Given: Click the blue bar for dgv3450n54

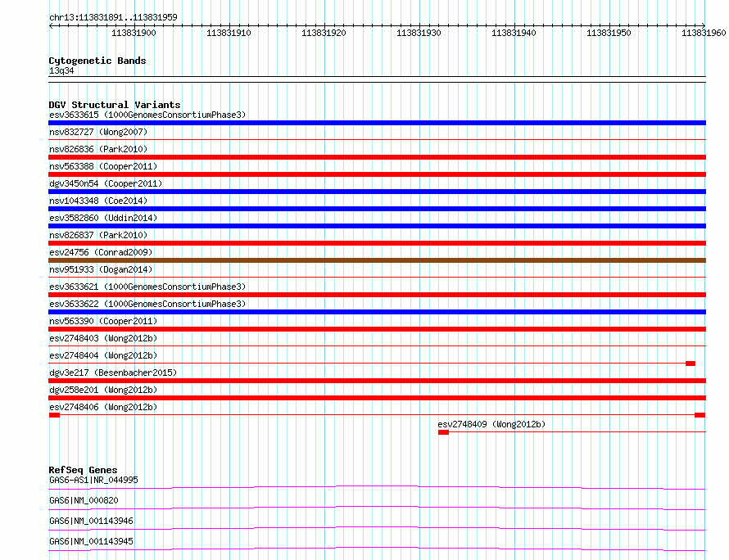Looking at the screenshot, I should point(377,192).
